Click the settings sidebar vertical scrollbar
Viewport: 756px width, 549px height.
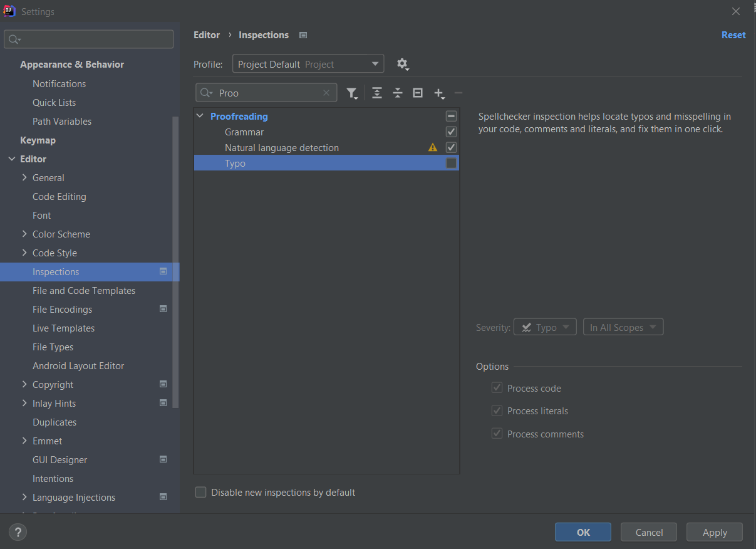[x=176, y=262]
